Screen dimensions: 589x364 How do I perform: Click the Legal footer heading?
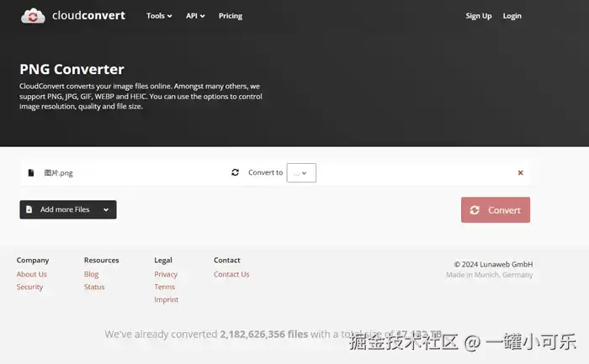click(163, 260)
